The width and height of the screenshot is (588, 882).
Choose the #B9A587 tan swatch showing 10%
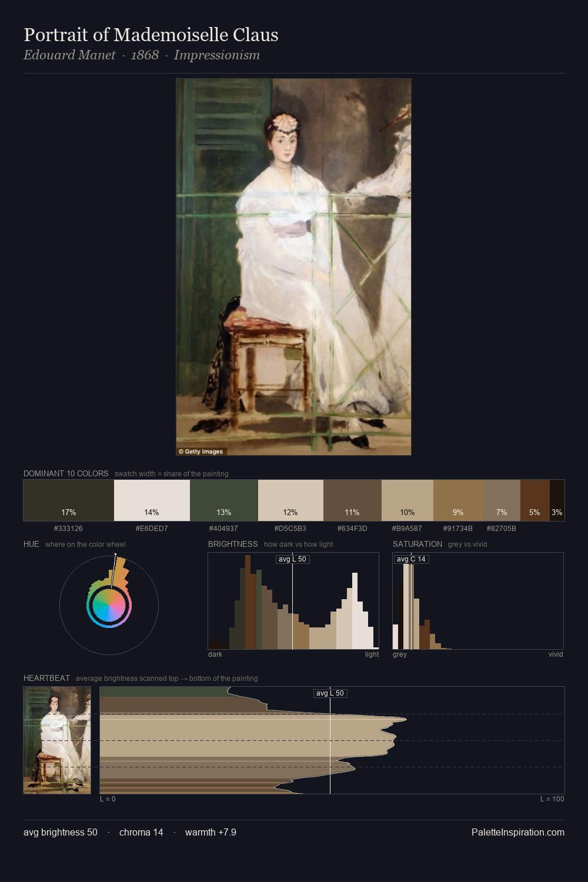[x=407, y=500]
